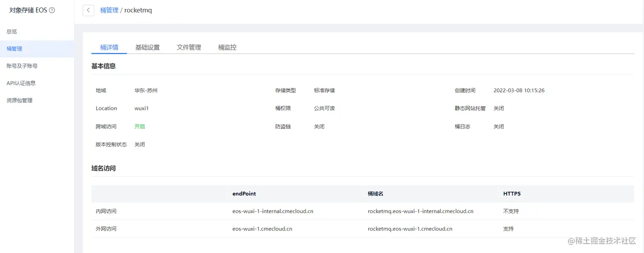Click the 桶日志 value 关闭
Image resolution: width=644 pixels, height=253 pixels.
click(499, 126)
